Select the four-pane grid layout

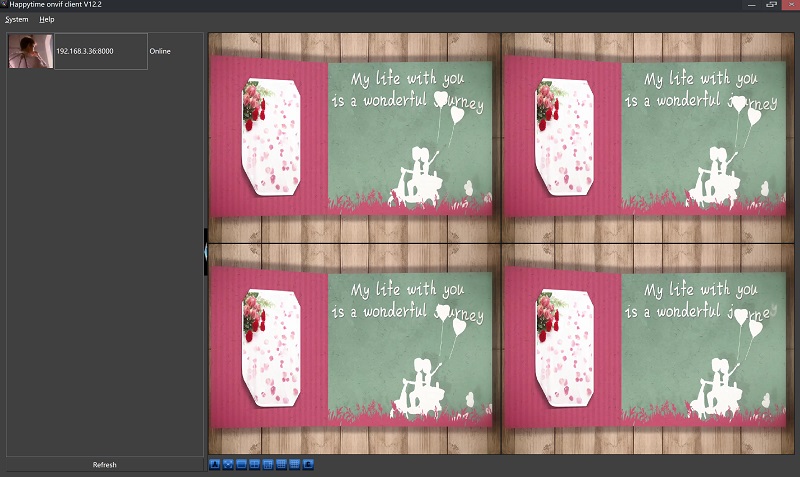(x=255, y=464)
